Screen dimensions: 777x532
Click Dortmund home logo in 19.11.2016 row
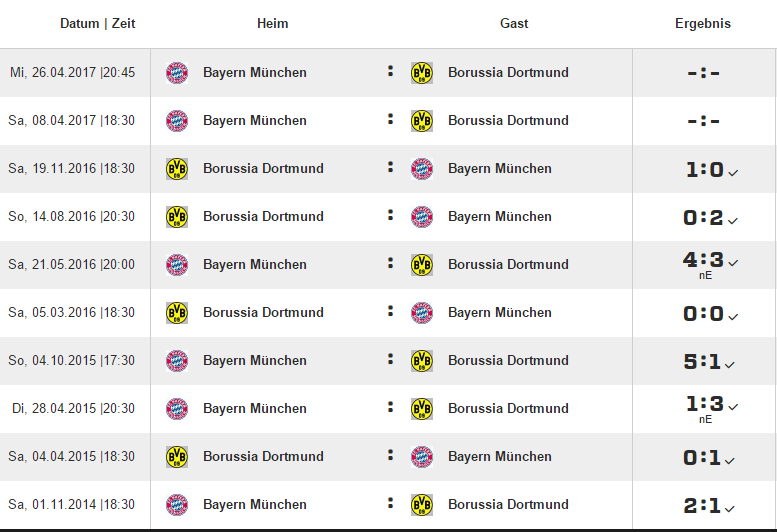(x=176, y=169)
